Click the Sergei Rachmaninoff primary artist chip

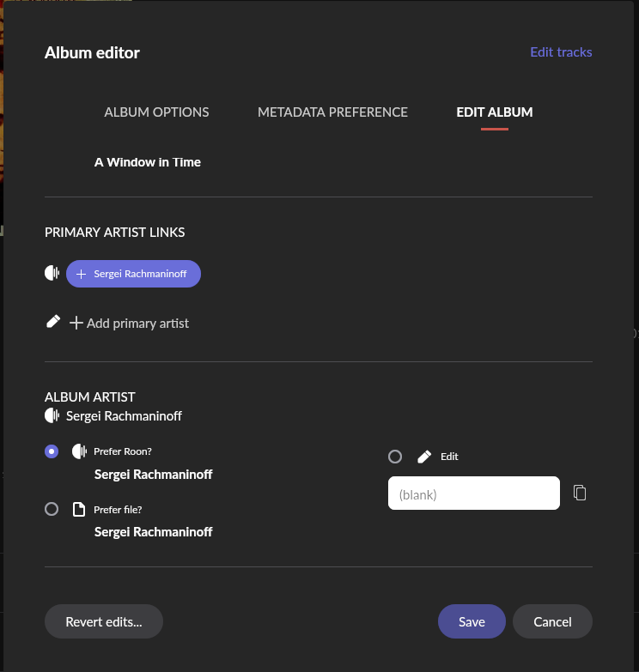pos(133,274)
